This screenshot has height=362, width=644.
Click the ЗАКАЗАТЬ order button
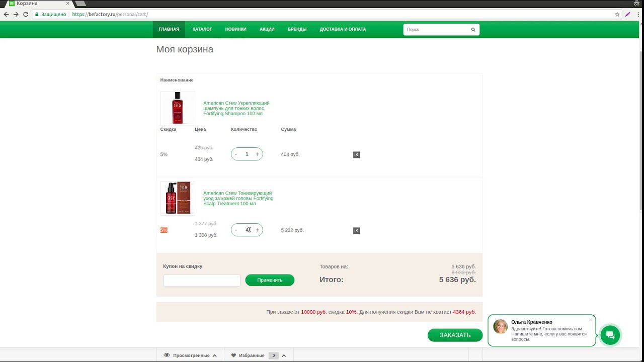(455, 335)
